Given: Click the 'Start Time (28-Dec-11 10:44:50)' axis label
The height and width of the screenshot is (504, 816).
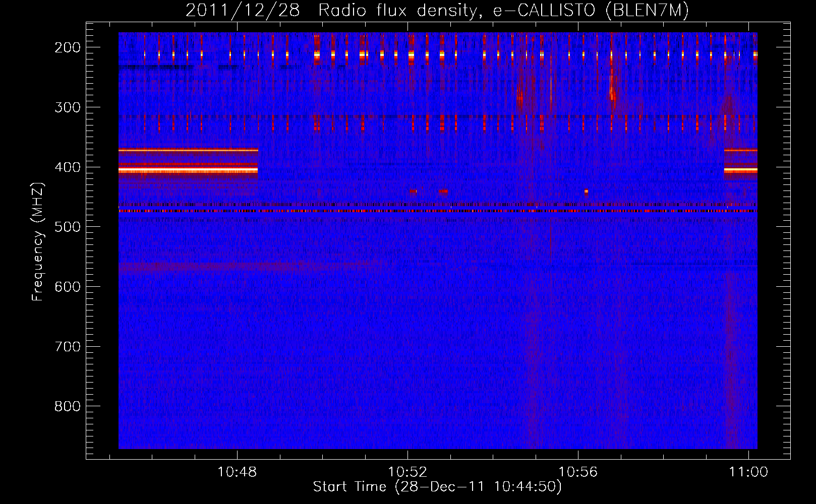Looking at the screenshot, I should 437,486.
